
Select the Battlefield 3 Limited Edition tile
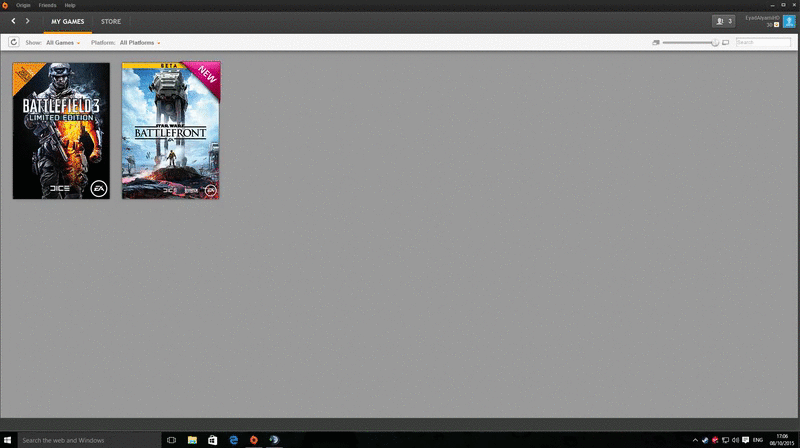(61, 131)
